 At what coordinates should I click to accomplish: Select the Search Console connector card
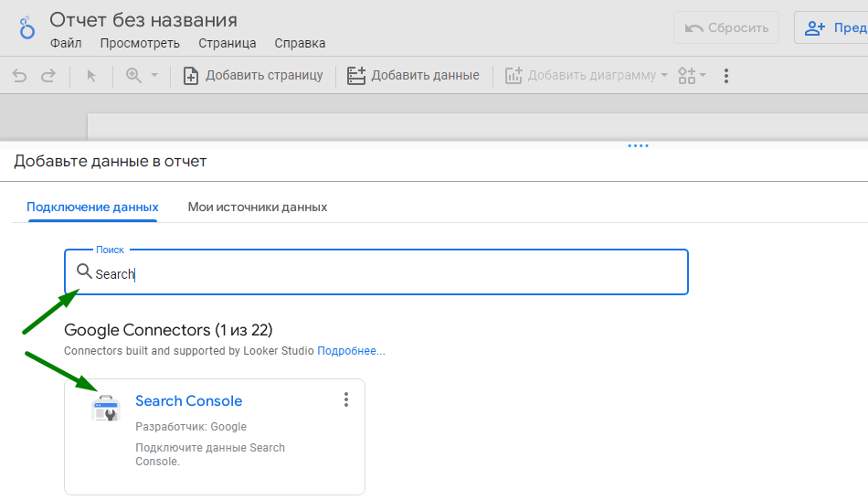pyautogui.click(x=214, y=437)
